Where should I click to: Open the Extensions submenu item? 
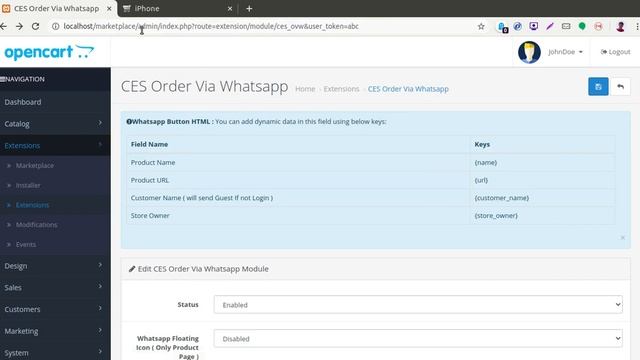pyautogui.click(x=32, y=205)
